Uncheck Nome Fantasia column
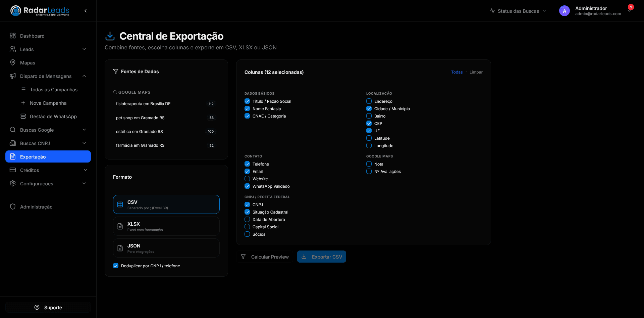644x318 pixels. [x=247, y=108]
